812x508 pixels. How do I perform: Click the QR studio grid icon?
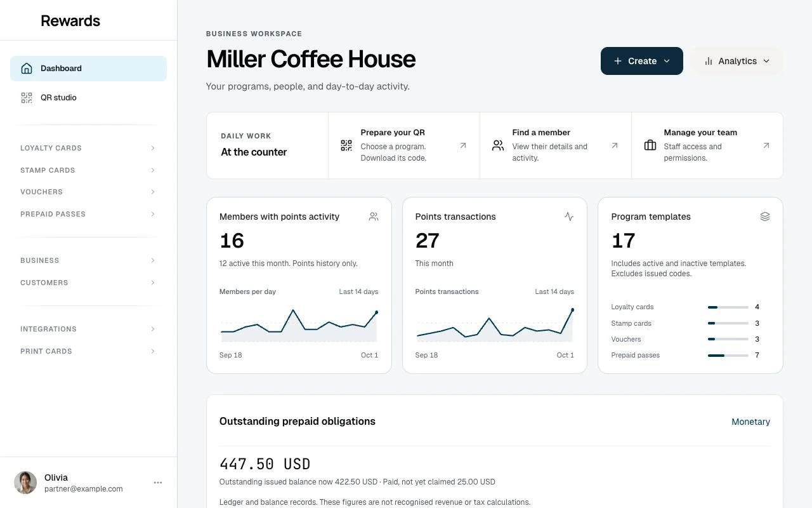[27, 98]
